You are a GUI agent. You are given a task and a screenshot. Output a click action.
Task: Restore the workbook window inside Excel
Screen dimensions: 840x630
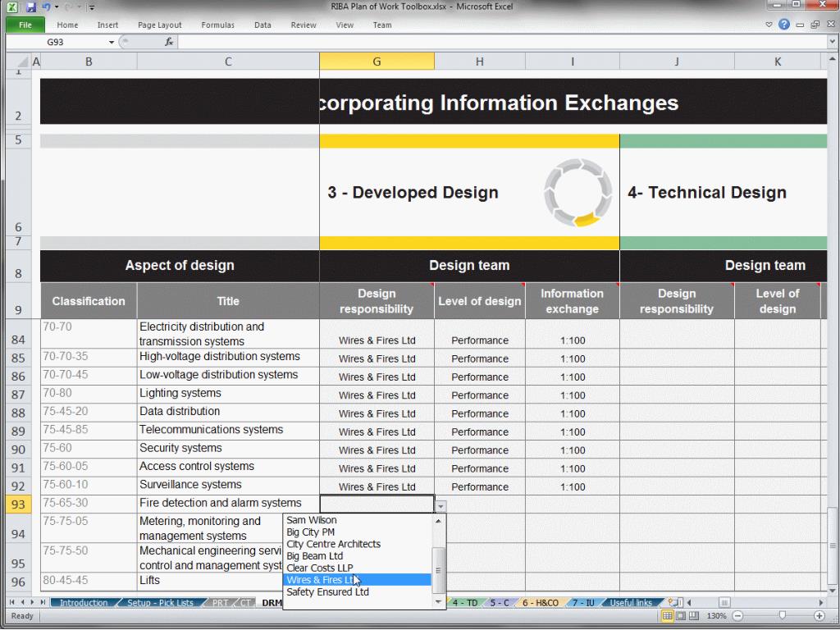click(x=815, y=25)
